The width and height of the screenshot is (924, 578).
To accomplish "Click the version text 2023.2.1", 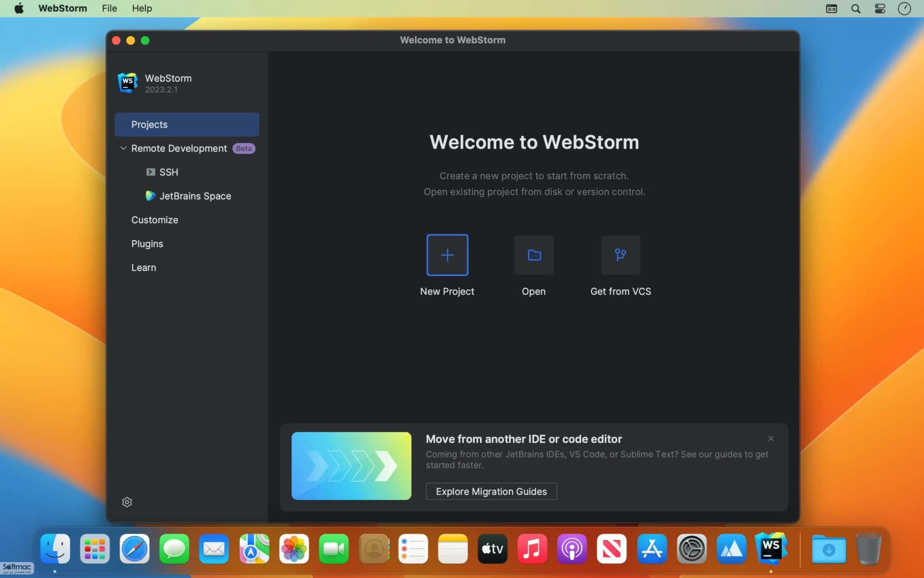I will 161,90.
